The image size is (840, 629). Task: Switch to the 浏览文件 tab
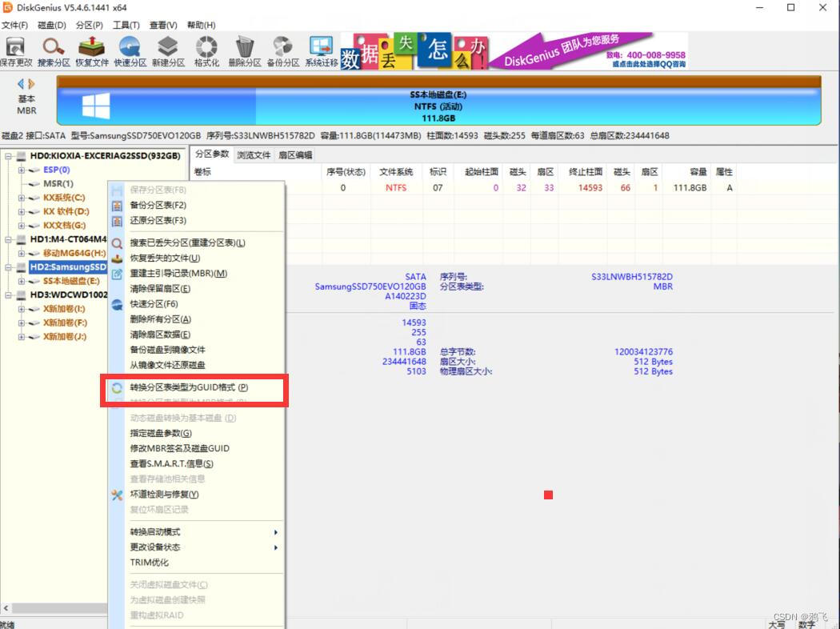tap(254, 154)
